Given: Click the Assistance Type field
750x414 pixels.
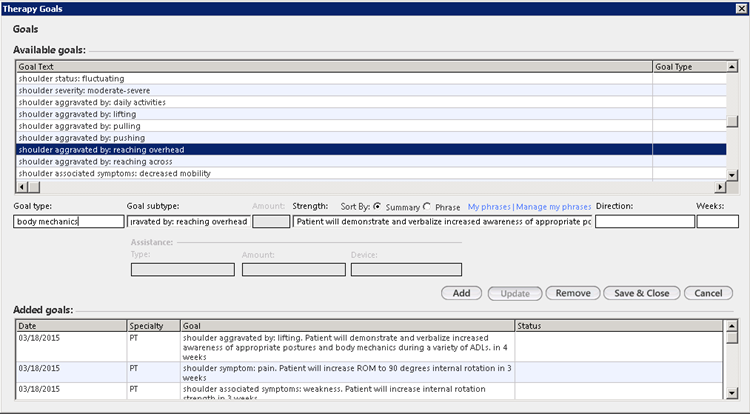Looking at the screenshot, I should pos(183,270).
